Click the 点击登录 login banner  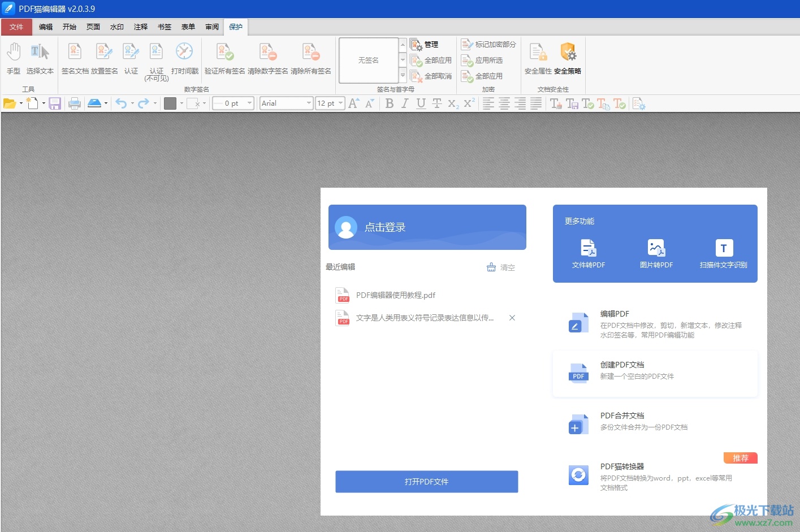tap(427, 227)
